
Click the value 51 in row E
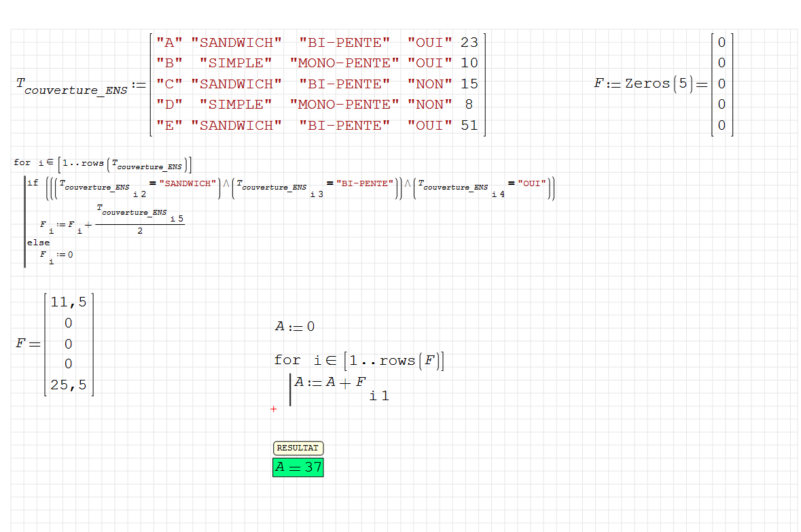point(469,126)
